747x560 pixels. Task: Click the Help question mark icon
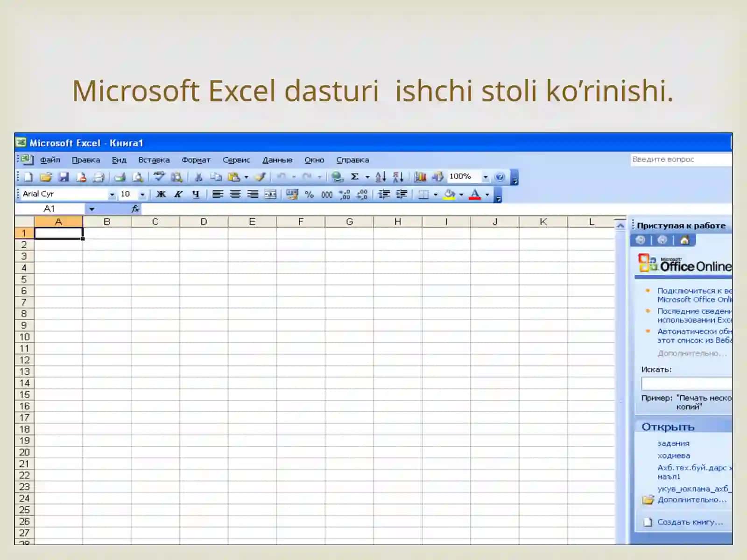click(500, 177)
